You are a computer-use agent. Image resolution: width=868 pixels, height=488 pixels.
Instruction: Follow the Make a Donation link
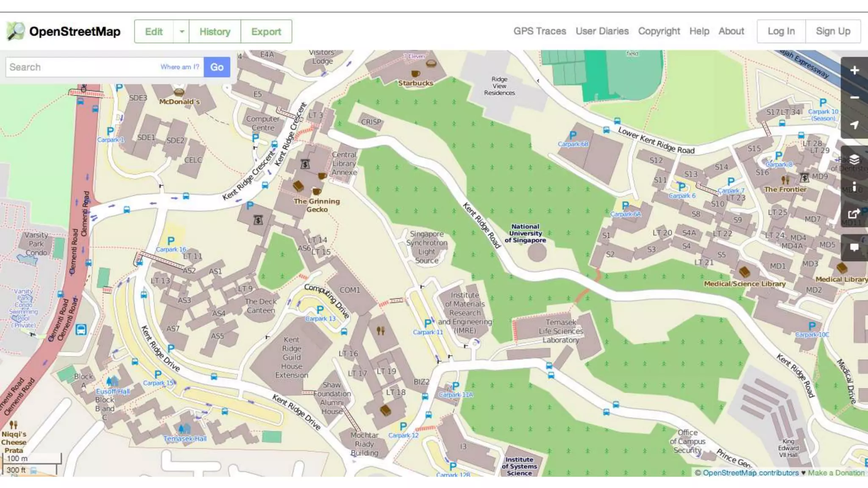[836, 473]
